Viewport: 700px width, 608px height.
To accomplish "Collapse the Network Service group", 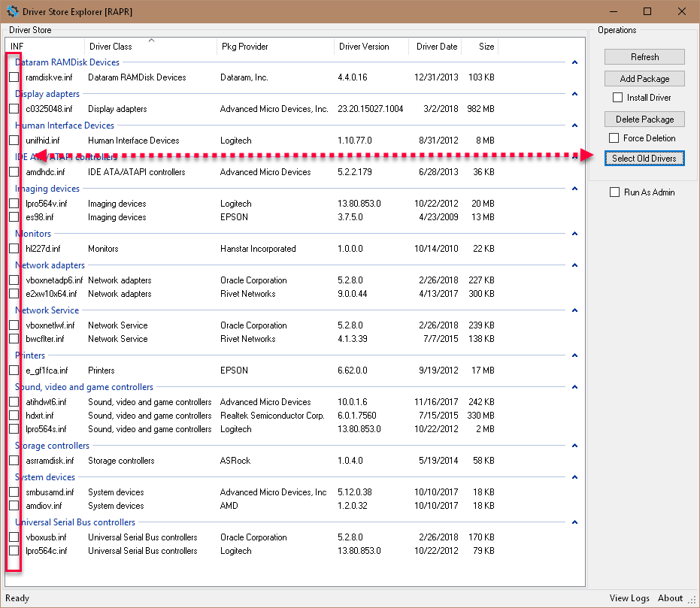I will tap(574, 310).
